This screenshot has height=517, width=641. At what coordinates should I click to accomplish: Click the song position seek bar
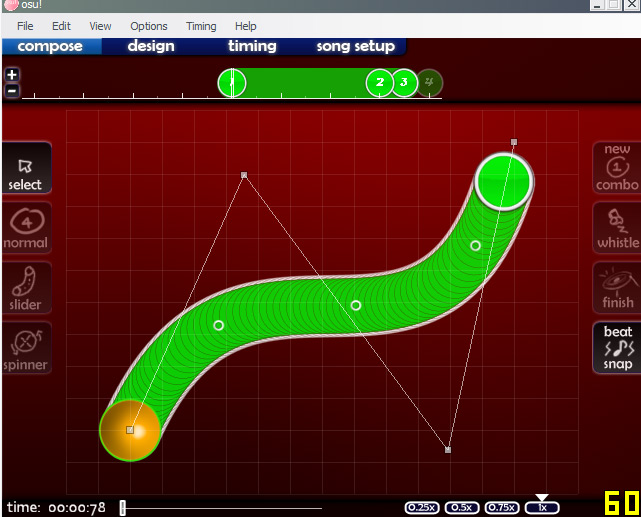coord(221,508)
